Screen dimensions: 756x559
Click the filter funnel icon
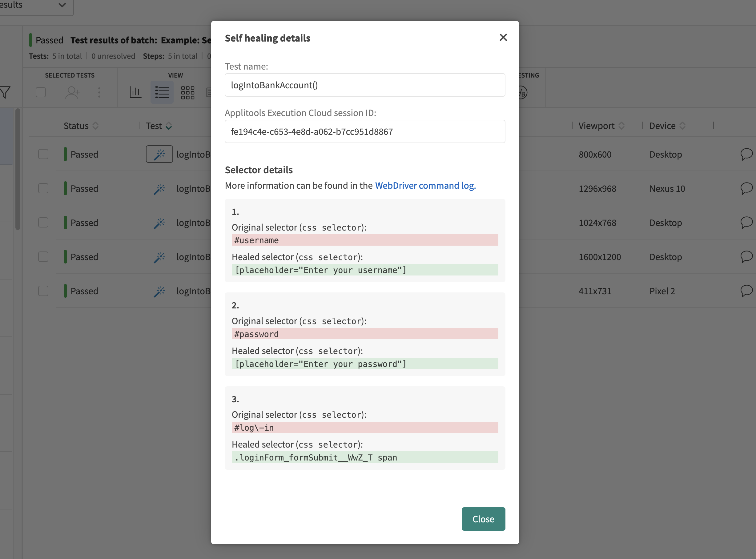(x=6, y=92)
